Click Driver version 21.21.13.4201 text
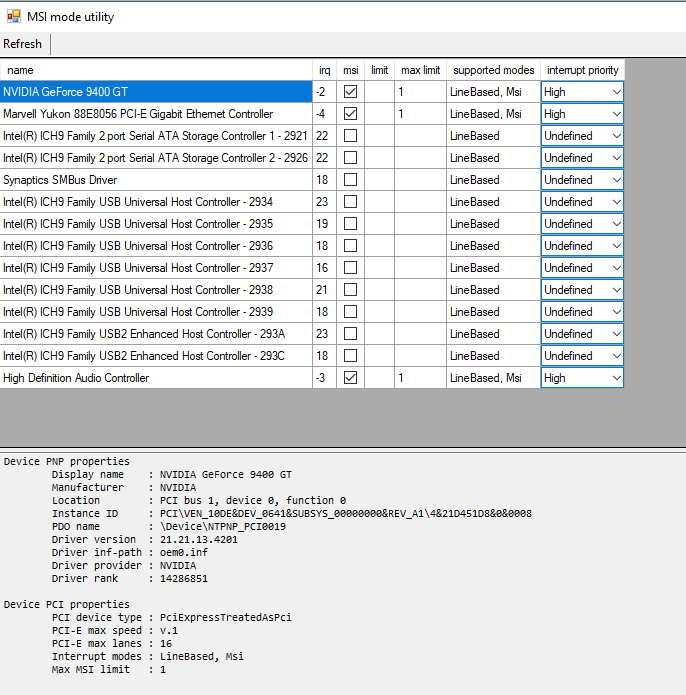Image resolution: width=686 pixels, height=695 pixels. (199, 539)
